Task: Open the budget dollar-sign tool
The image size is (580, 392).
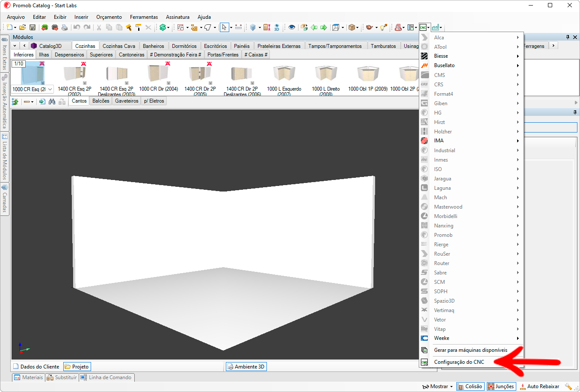Action: (163, 27)
